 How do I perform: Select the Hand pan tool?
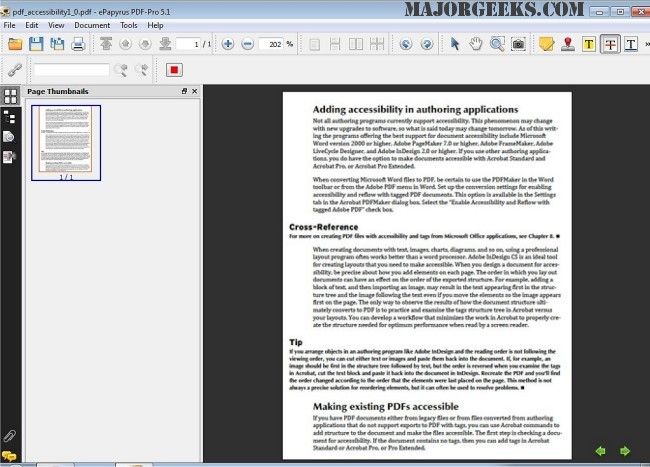pyautogui.click(x=476, y=44)
